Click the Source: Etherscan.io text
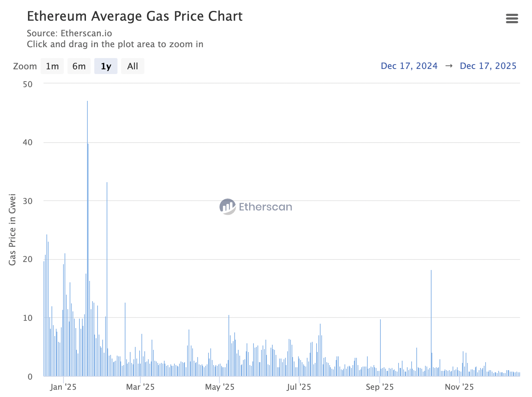 tap(69, 33)
